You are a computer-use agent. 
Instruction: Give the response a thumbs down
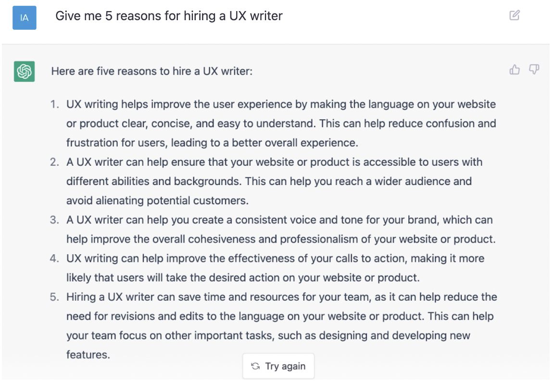(x=534, y=70)
